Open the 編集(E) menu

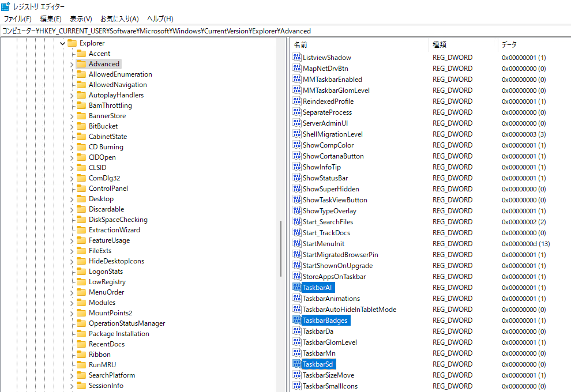50,19
